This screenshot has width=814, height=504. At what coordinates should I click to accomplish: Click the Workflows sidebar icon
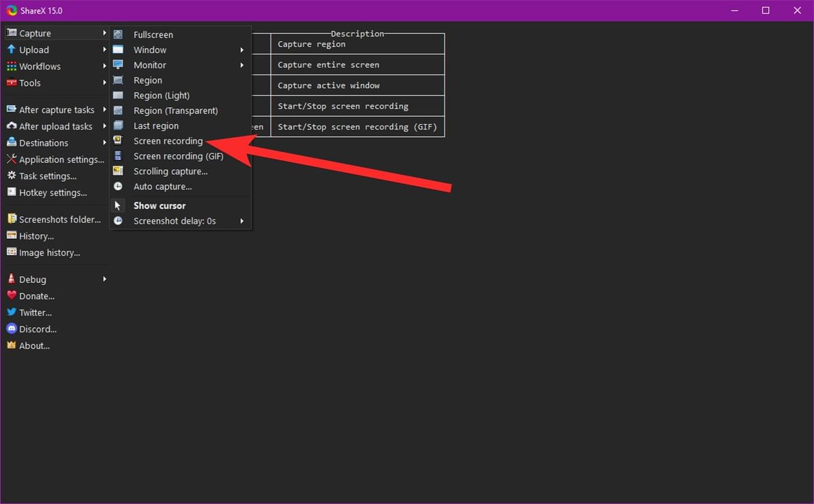pos(12,66)
